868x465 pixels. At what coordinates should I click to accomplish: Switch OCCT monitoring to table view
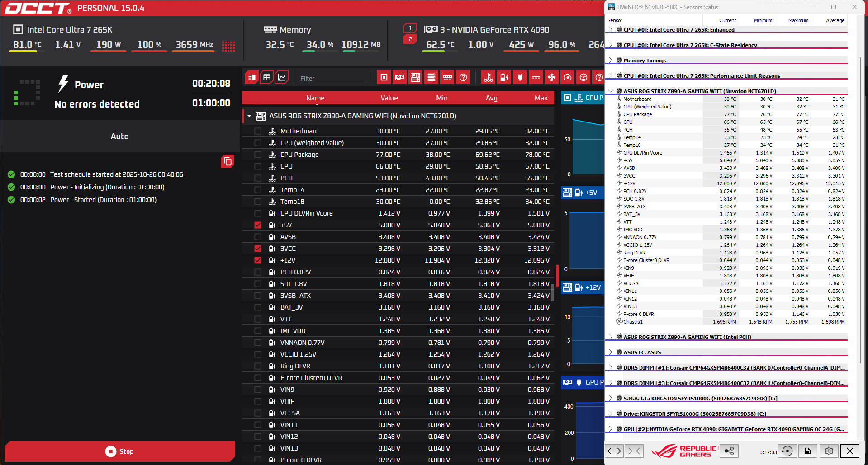[x=267, y=77]
